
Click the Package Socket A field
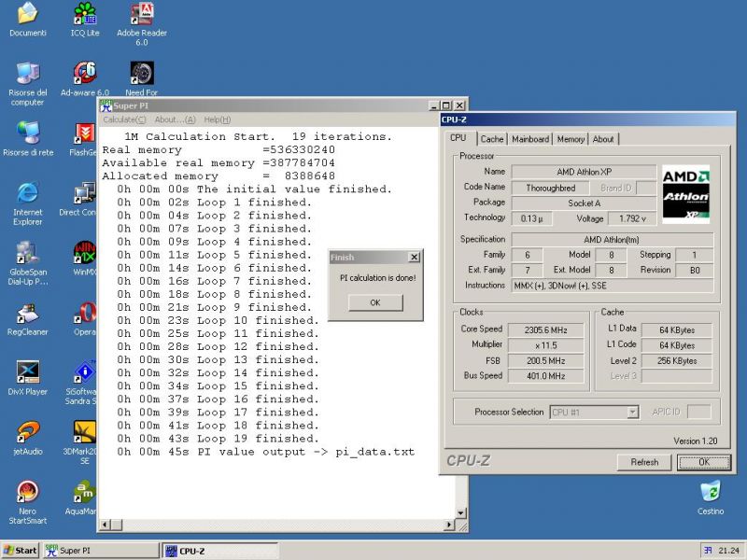tap(585, 203)
